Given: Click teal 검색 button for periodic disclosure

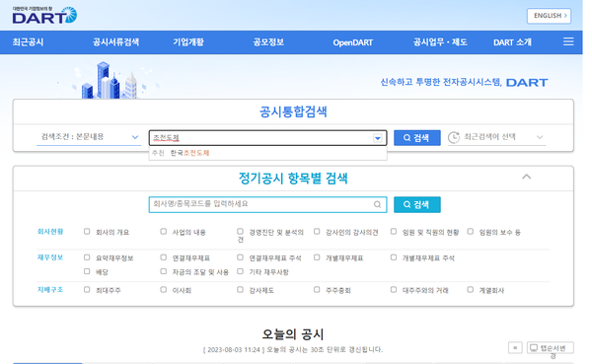Looking at the screenshot, I should pos(416,204).
